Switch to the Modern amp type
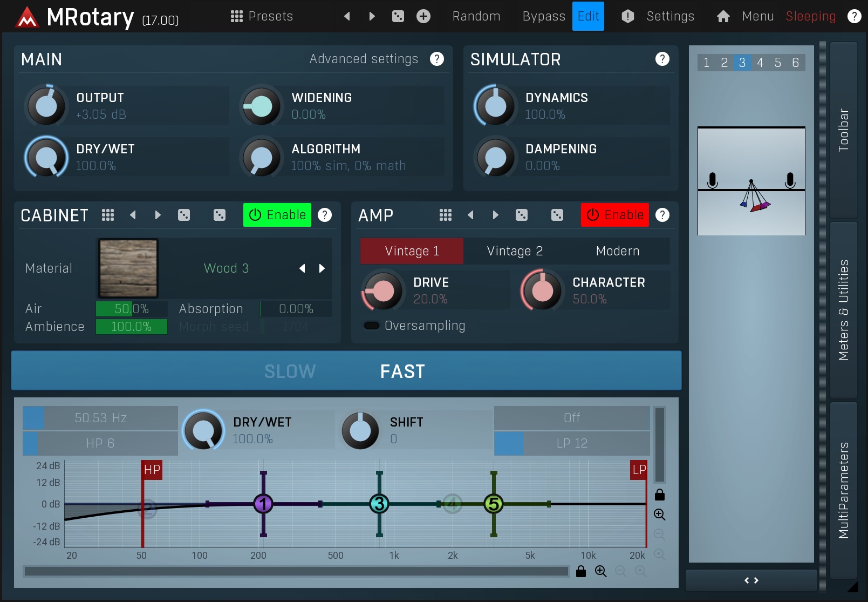The height and width of the screenshot is (602, 868). coord(618,251)
